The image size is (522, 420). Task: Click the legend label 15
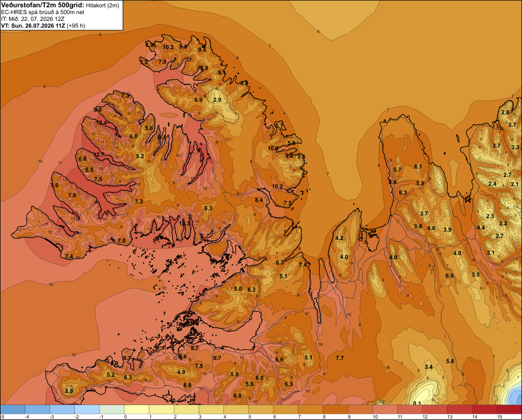(500, 417)
